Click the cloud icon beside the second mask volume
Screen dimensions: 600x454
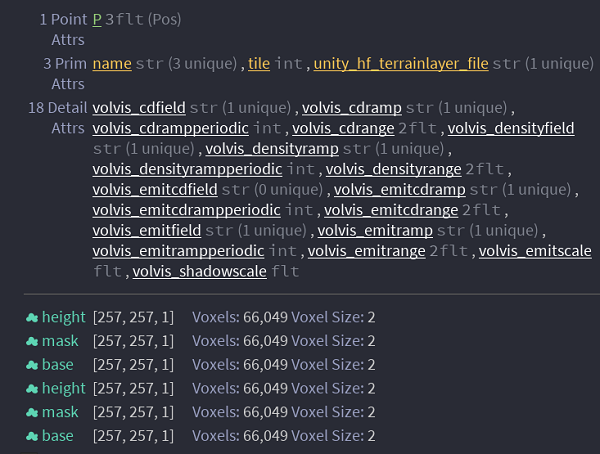[32, 413]
